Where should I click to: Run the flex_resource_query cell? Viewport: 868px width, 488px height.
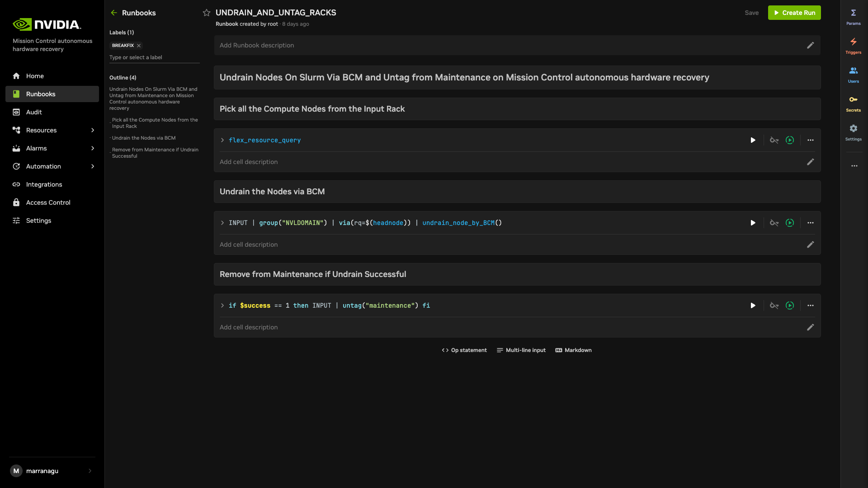pyautogui.click(x=753, y=140)
